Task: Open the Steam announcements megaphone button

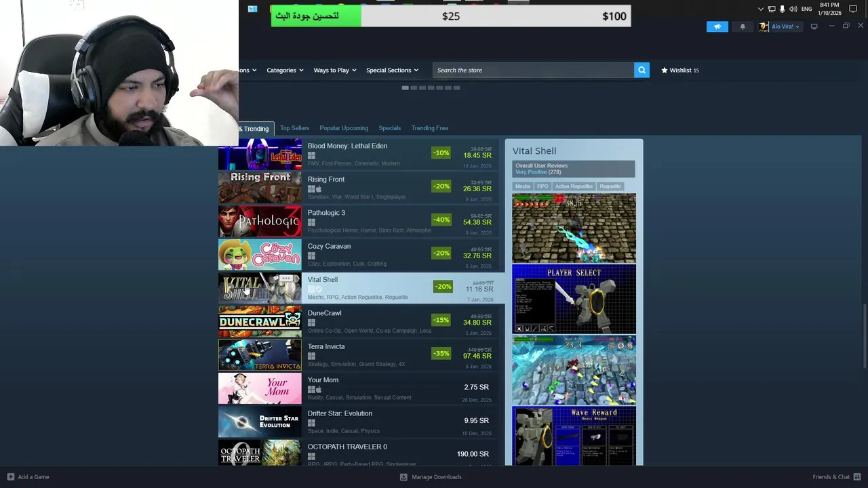Action: 717,26
